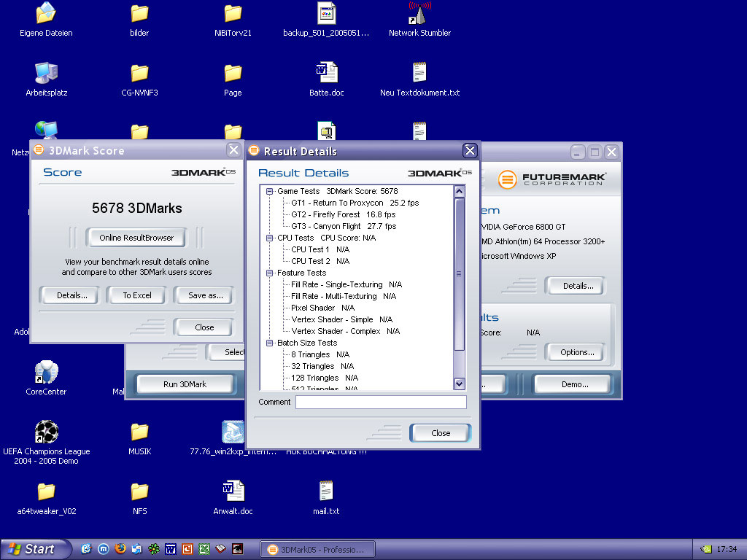Click the Options... button in main window
The height and width of the screenshot is (560, 747).
coord(577,352)
